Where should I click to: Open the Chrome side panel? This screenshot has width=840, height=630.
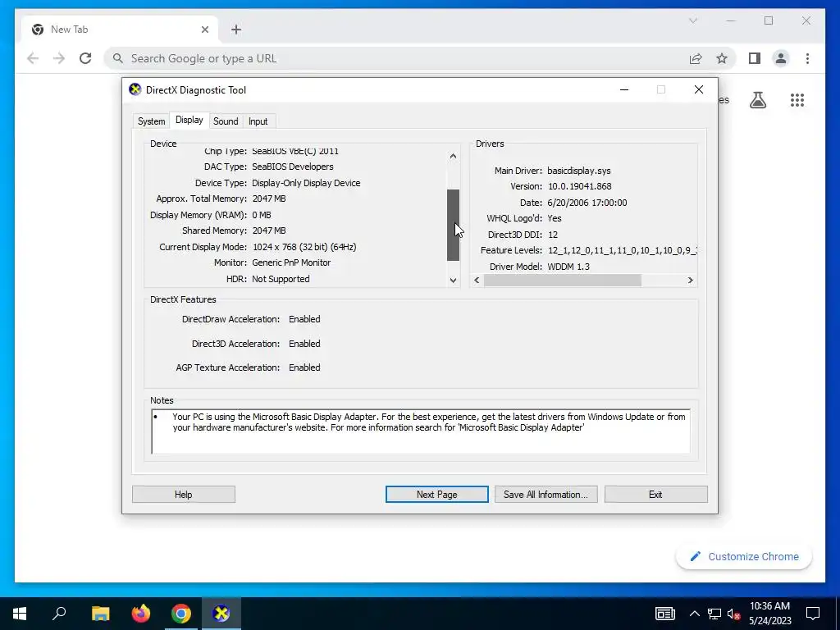pos(755,58)
